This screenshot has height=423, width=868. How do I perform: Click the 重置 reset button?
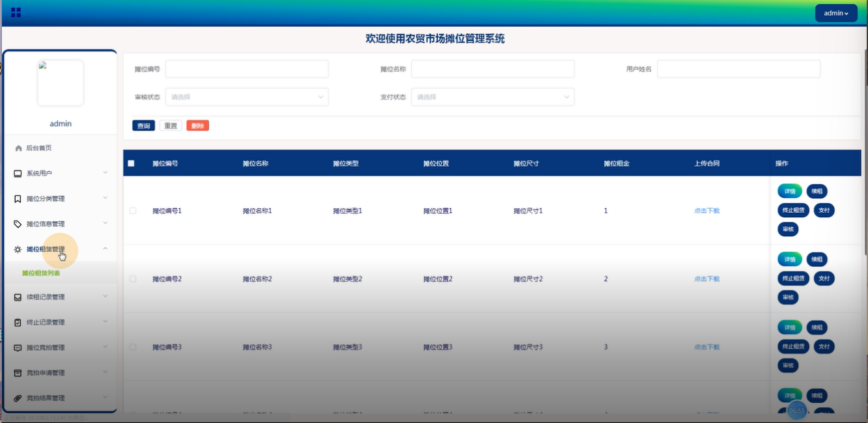[171, 126]
